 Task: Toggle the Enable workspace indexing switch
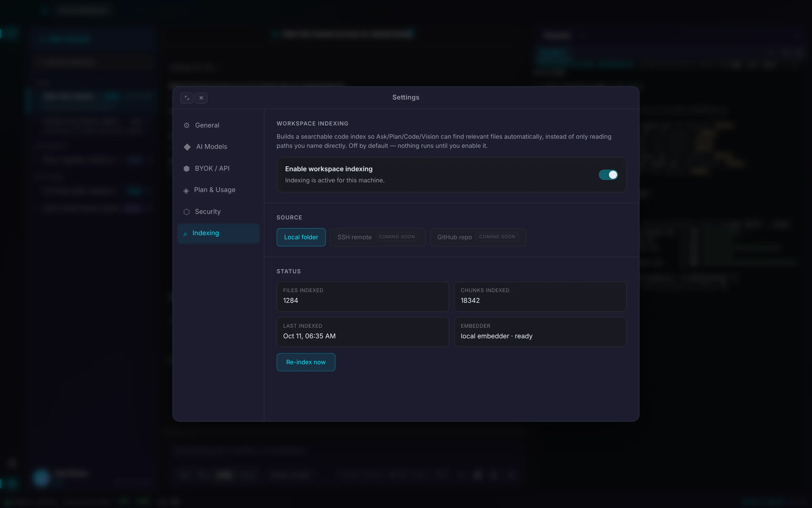coord(608,175)
